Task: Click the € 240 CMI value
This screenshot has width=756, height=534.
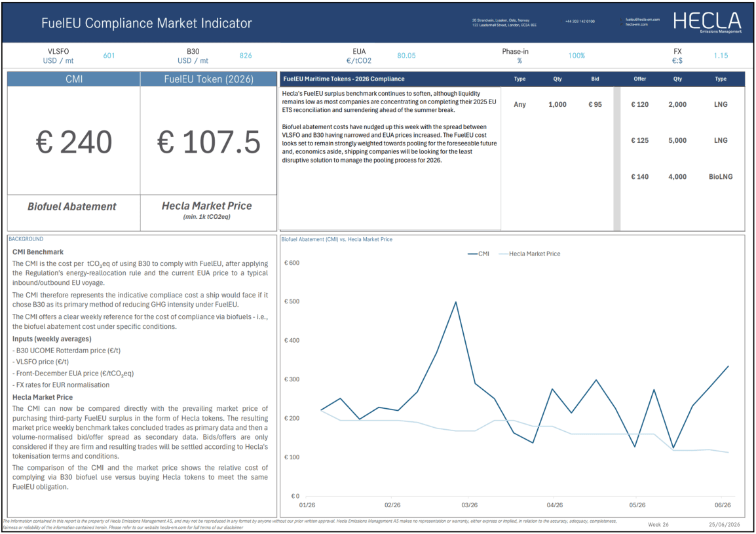Action: coord(74,142)
